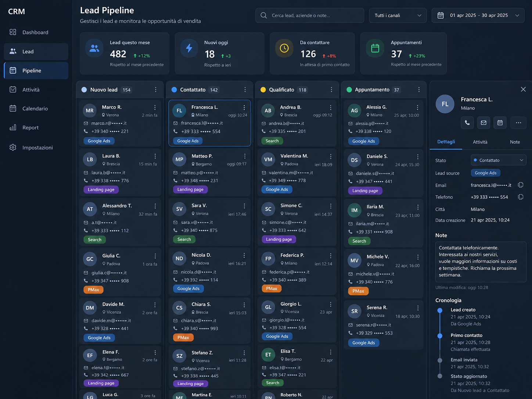Click the lead search field
This screenshot has width=532, height=399.
click(x=310, y=15)
